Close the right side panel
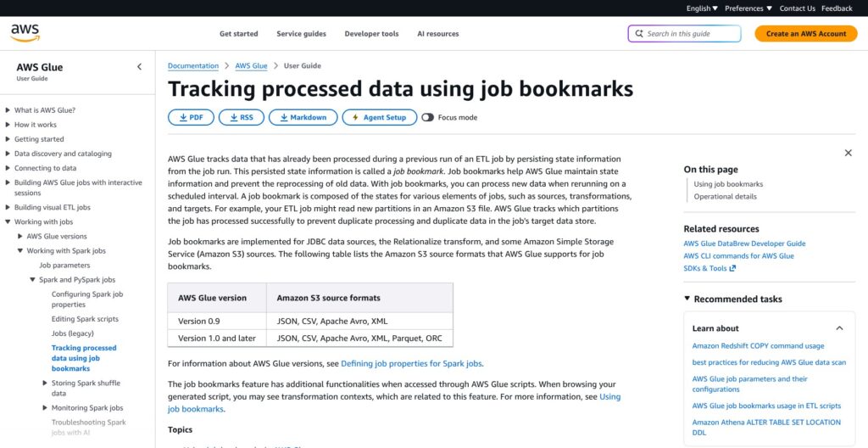 coord(848,153)
